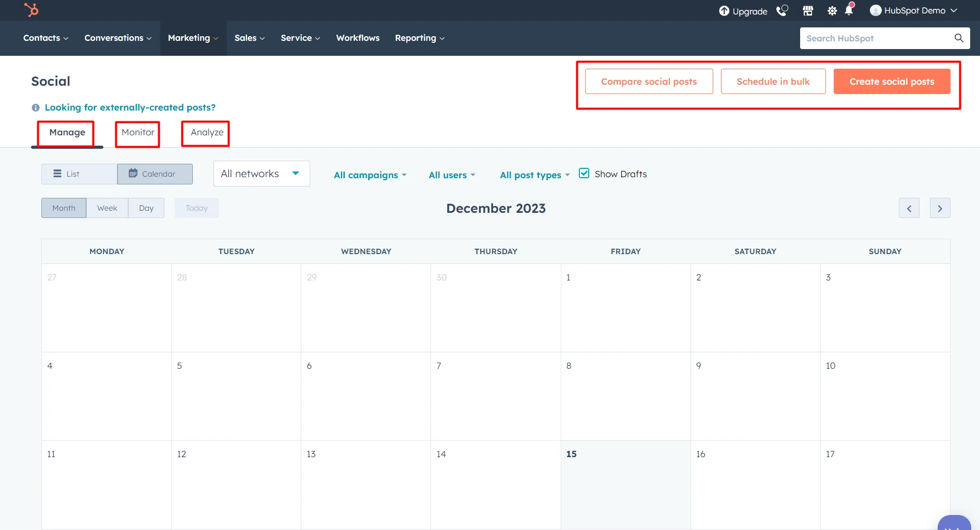Select Week view toggle
Screen dimensions: 980x530
pos(107,208)
